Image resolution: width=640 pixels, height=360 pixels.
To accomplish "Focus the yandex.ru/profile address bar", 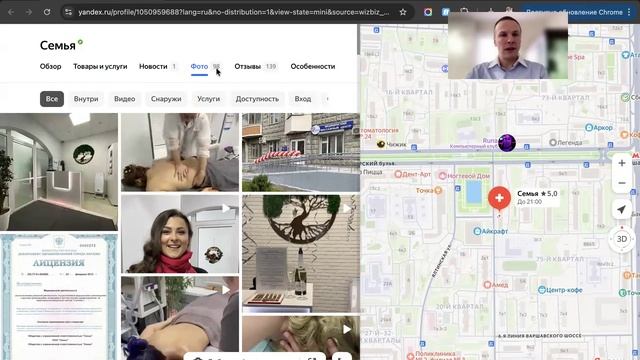I will (x=233, y=12).
